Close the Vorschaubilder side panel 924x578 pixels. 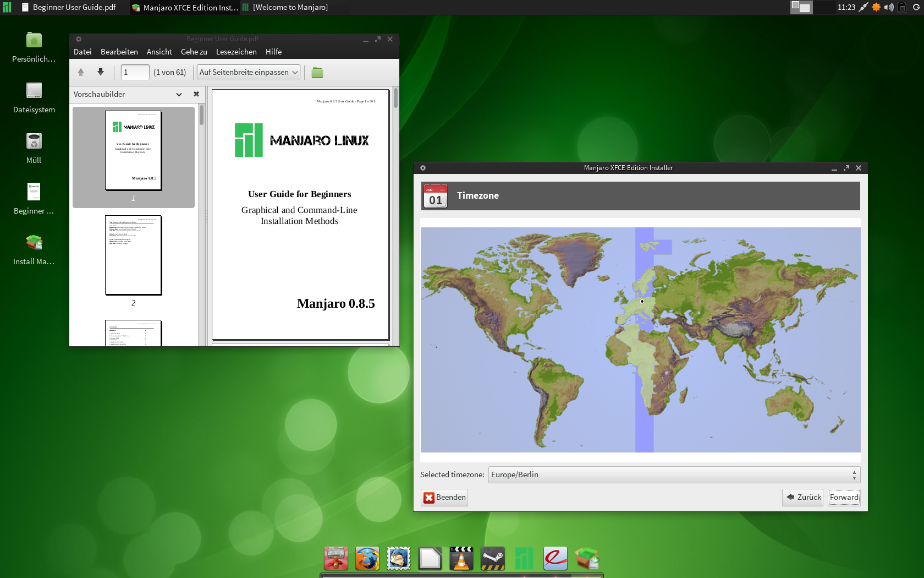196,94
